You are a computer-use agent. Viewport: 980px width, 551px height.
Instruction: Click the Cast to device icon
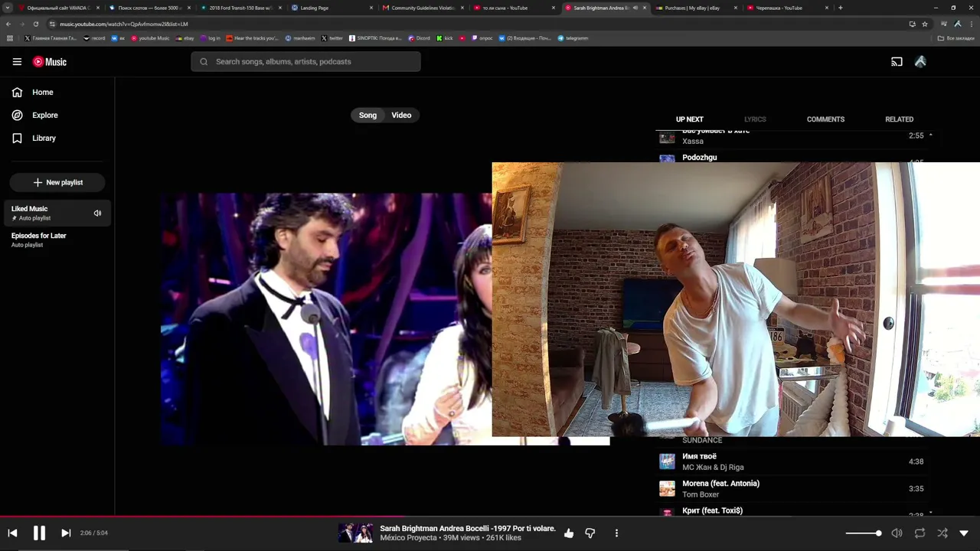coord(897,62)
